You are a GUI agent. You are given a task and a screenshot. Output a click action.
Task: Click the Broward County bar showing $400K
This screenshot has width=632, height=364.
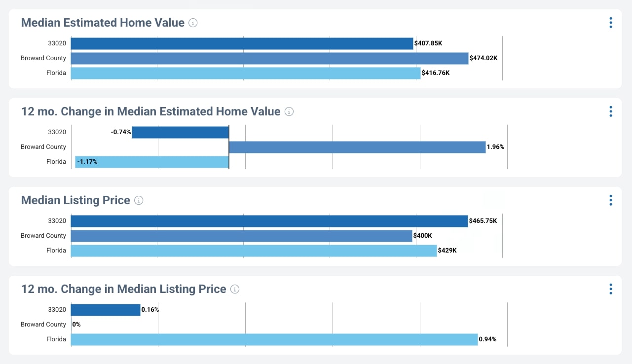tap(241, 236)
